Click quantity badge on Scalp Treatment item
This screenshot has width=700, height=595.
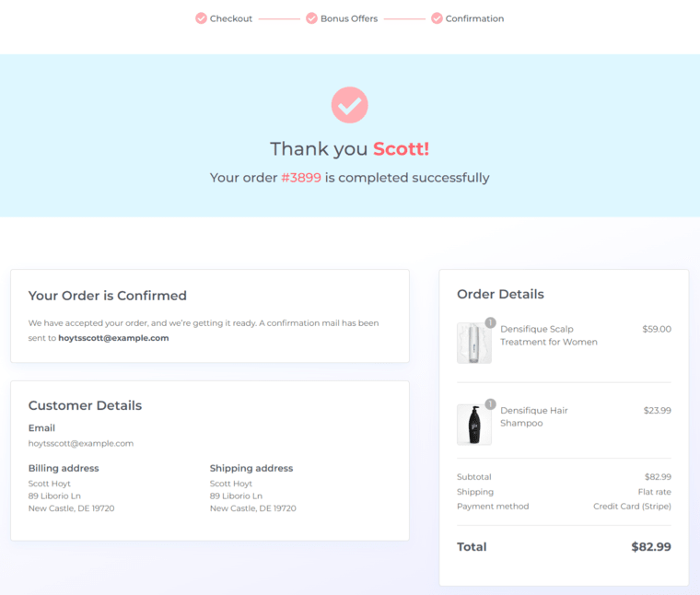[490, 322]
